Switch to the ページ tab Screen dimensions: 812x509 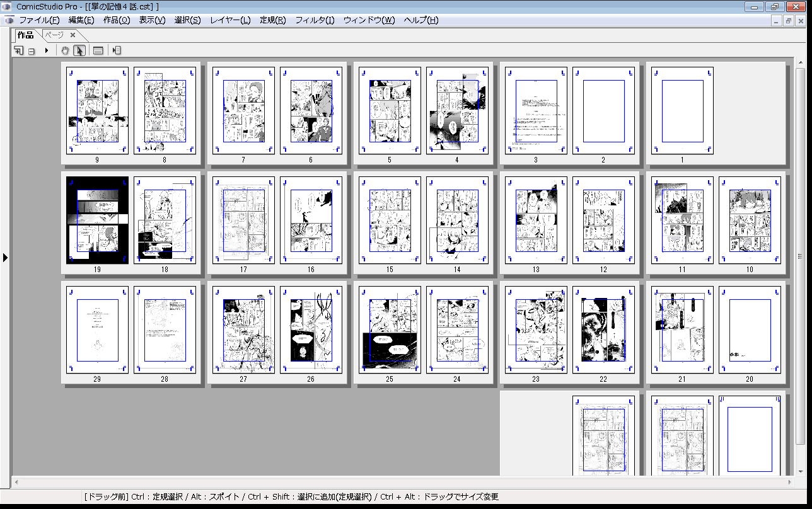tap(54, 35)
